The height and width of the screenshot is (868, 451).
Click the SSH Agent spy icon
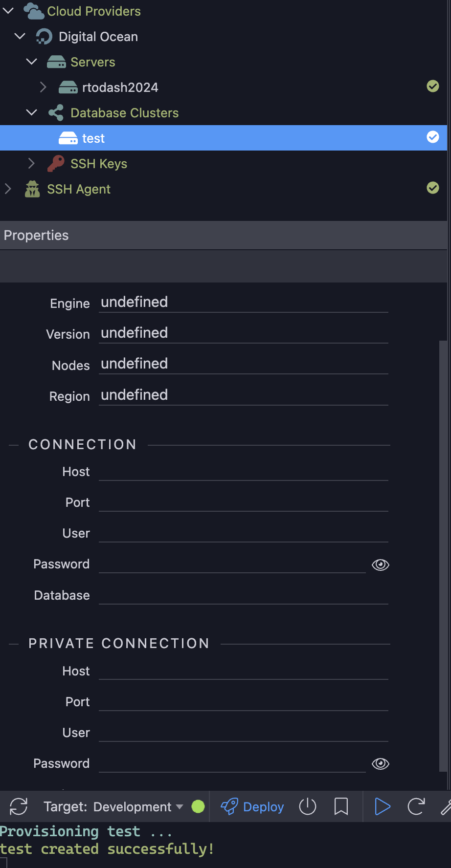pos(32,189)
